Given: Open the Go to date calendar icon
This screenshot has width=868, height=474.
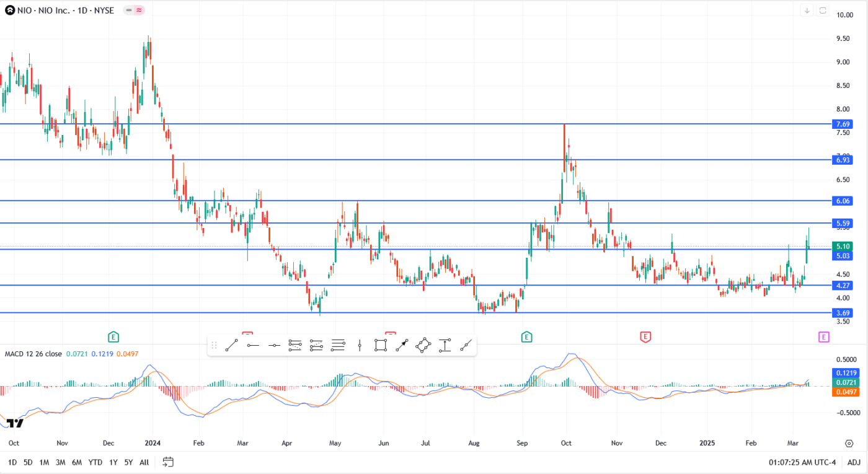Looking at the screenshot, I should pyautogui.click(x=167, y=462).
